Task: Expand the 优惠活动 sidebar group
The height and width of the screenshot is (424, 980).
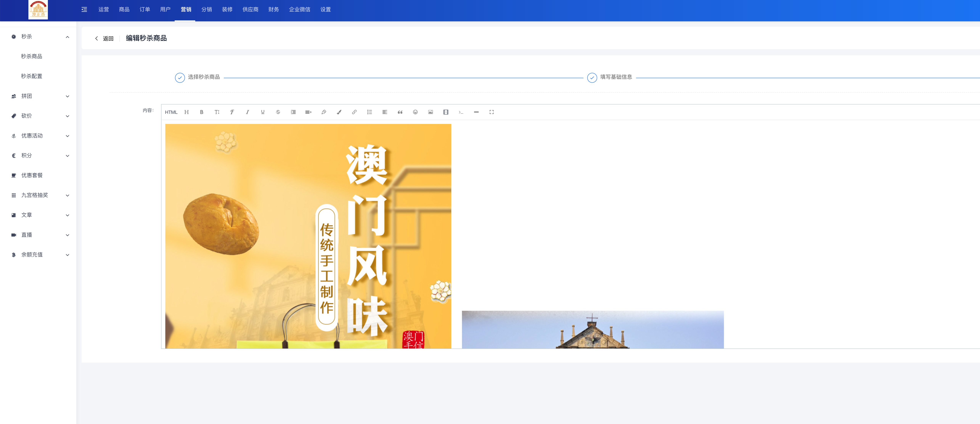Action: (38, 136)
